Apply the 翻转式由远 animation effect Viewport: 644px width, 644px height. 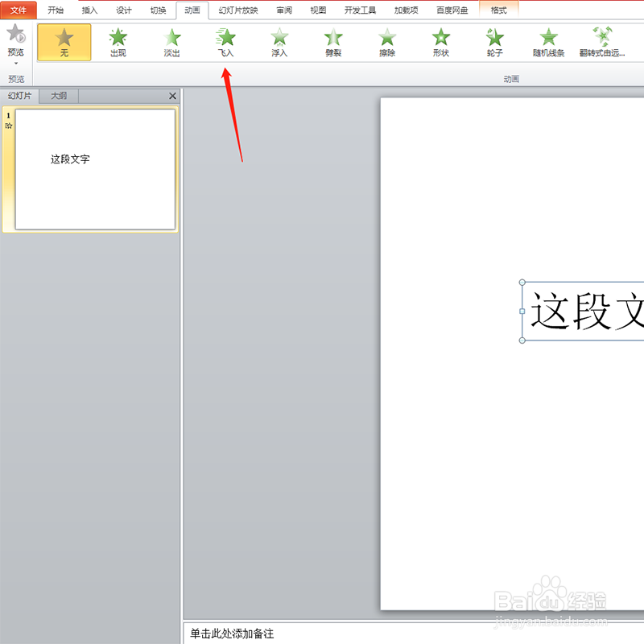click(602, 43)
